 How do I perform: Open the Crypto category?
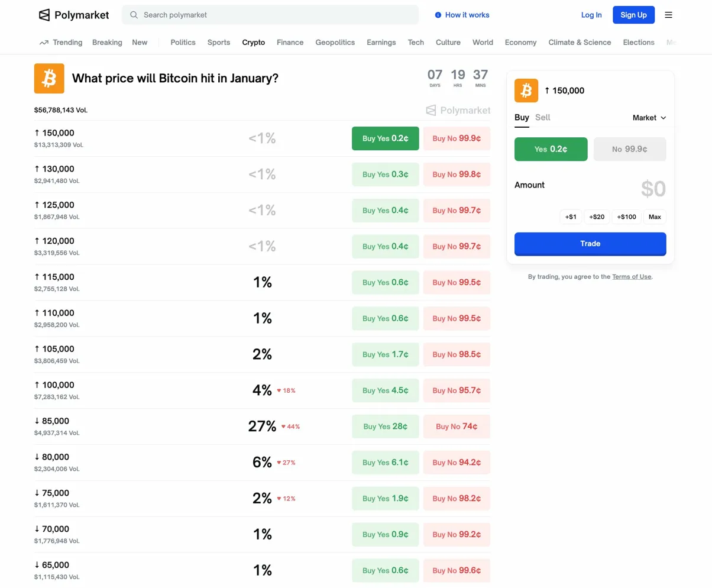tap(253, 43)
